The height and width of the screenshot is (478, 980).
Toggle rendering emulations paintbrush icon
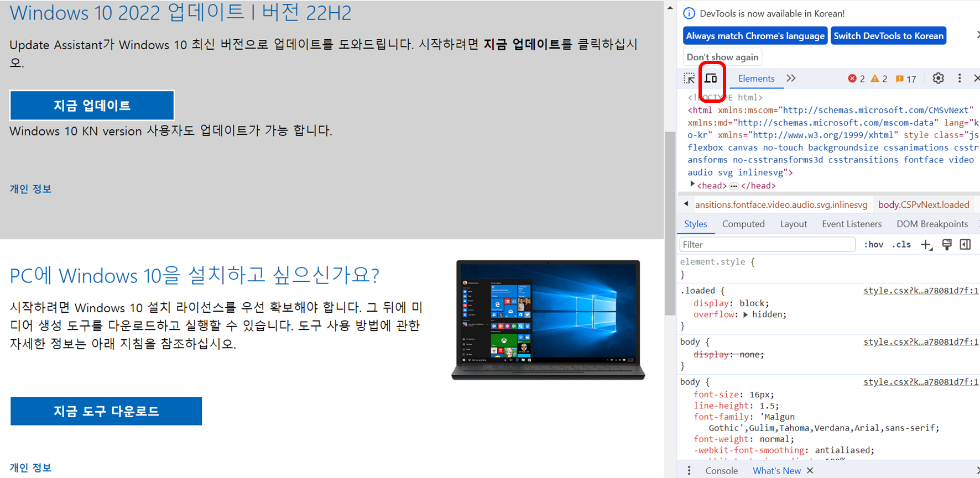(947, 244)
